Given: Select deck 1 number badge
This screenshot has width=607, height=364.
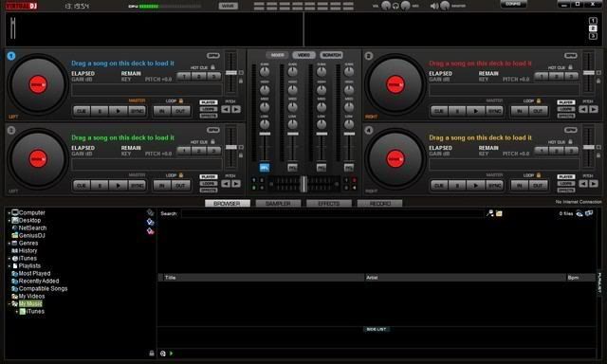Looking at the screenshot, I should [x=11, y=56].
